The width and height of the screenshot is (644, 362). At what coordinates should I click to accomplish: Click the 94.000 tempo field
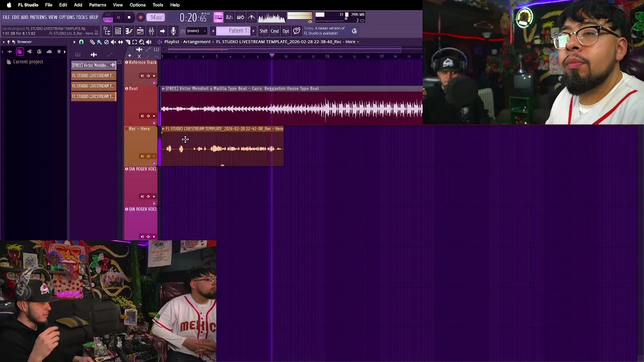[156, 18]
